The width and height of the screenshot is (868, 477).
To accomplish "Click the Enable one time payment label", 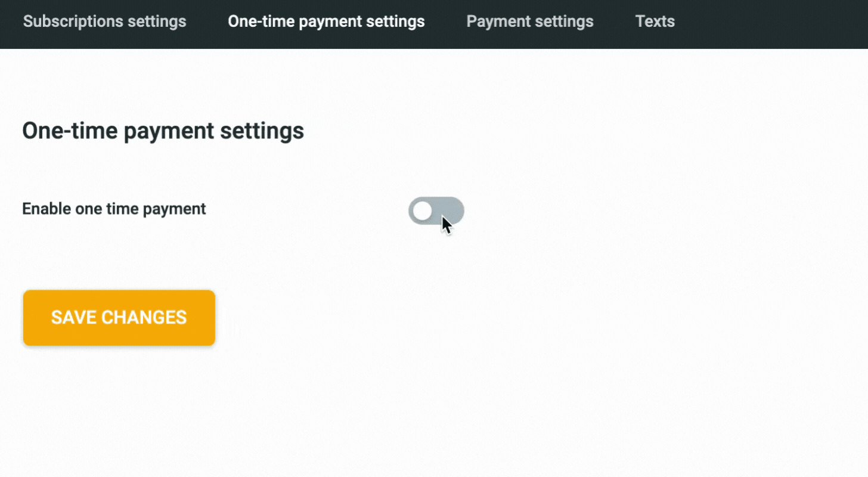I will pos(114,209).
